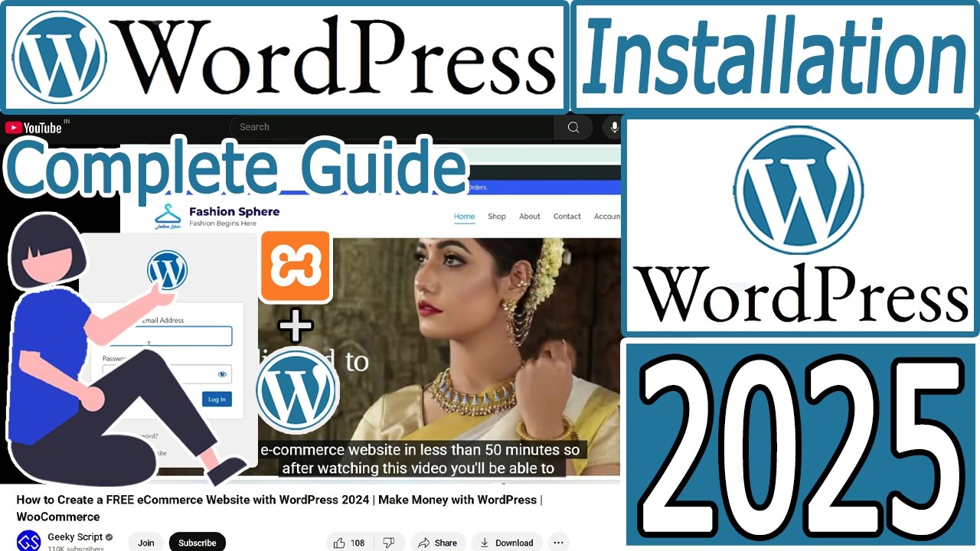Click the YouTube logo
This screenshot has height=551, width=980.
coord(34,128)
